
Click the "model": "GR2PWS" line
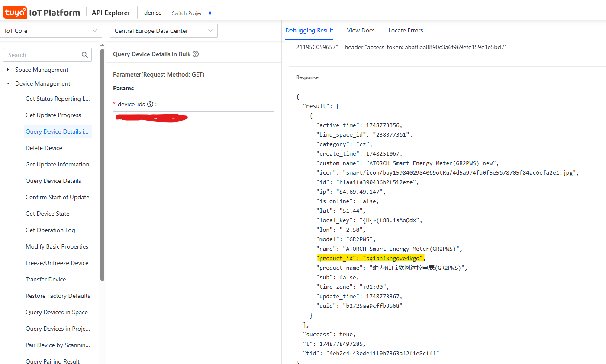pos(346,239)
